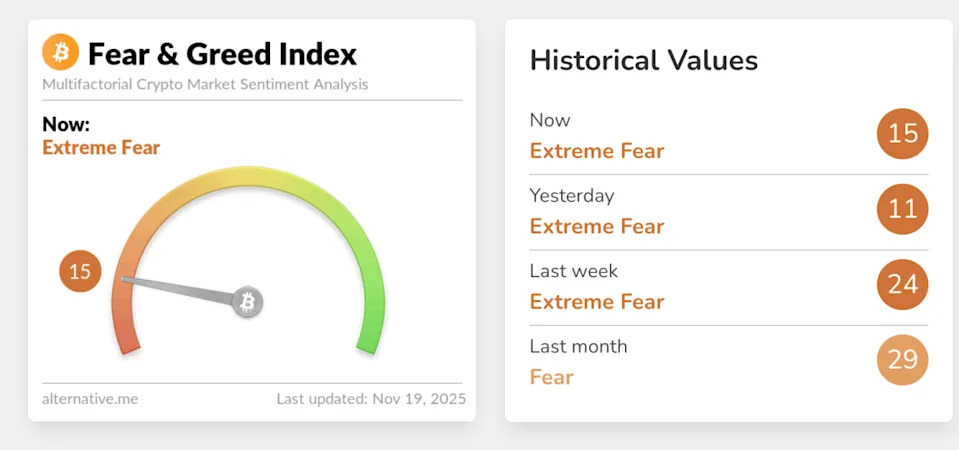Click the yellow top of gauge arc
Image resolution: width=959 pixels, height=450 pixels.
(248, 178)
